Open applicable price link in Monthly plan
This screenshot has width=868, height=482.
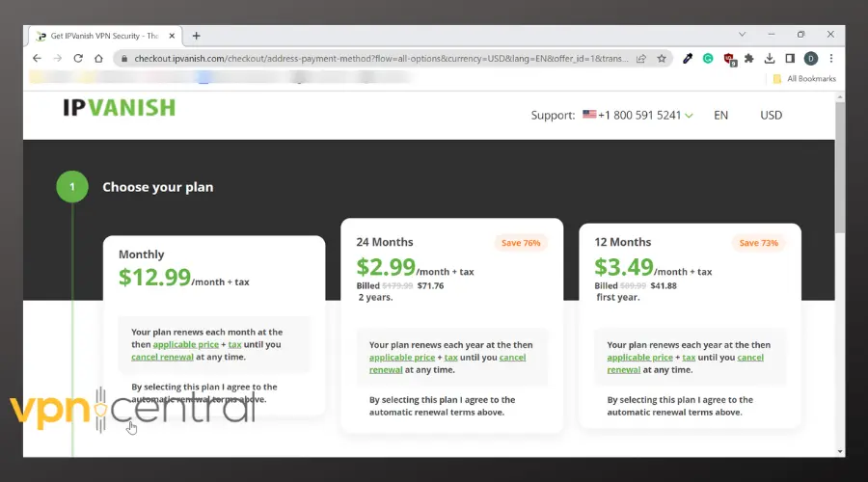coord(185,344)
